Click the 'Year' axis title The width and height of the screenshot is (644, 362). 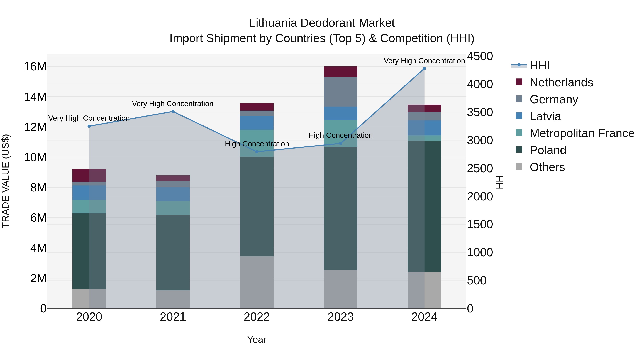(x=257, y=339)
